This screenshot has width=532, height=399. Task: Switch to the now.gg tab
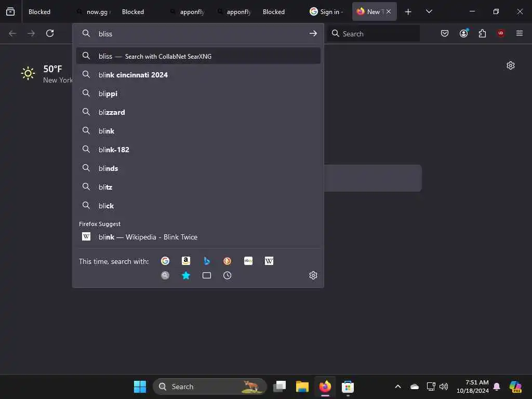[x=94, y=12]
